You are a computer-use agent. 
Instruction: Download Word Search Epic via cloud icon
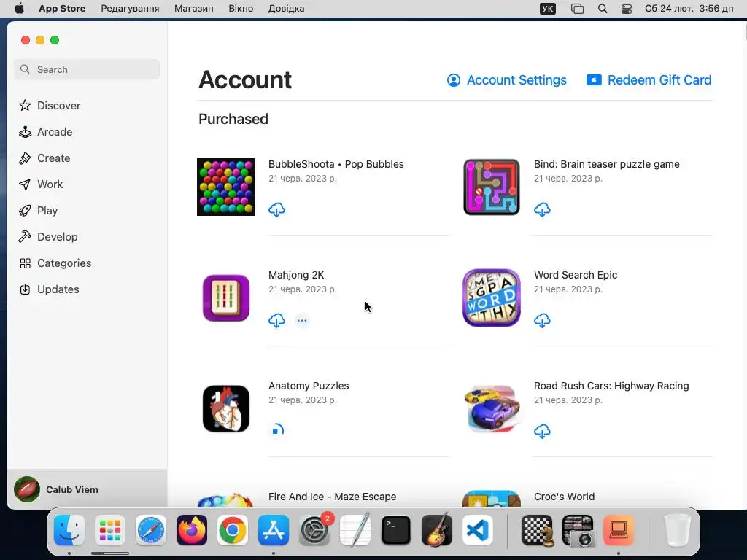pos(542,321)
